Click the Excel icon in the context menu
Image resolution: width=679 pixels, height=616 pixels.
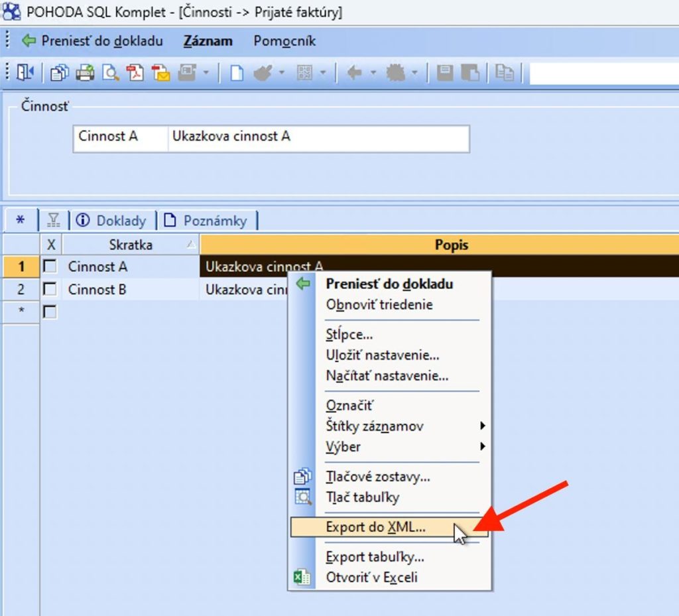tap(302, 577)
